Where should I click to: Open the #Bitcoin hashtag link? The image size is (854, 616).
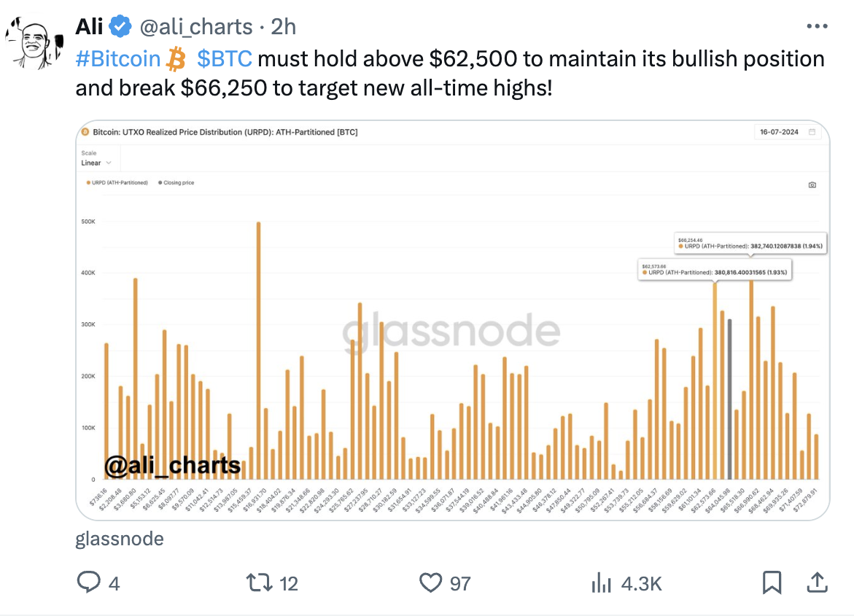tap(118, 59)
